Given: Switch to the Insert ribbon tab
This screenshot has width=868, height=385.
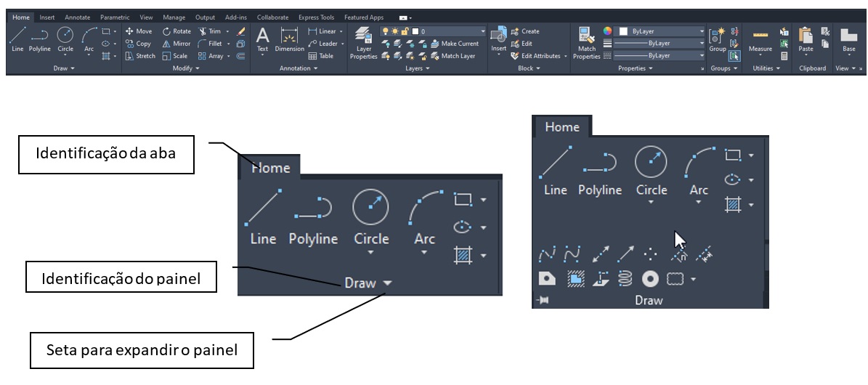Looking at the screenshot, I should [x=47, y=17].
